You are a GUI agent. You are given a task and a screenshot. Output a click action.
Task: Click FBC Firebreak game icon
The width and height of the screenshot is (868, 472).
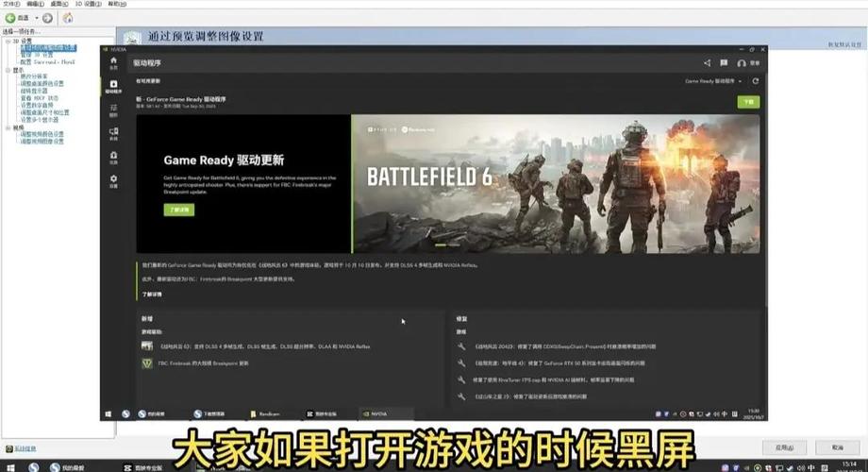146,363
